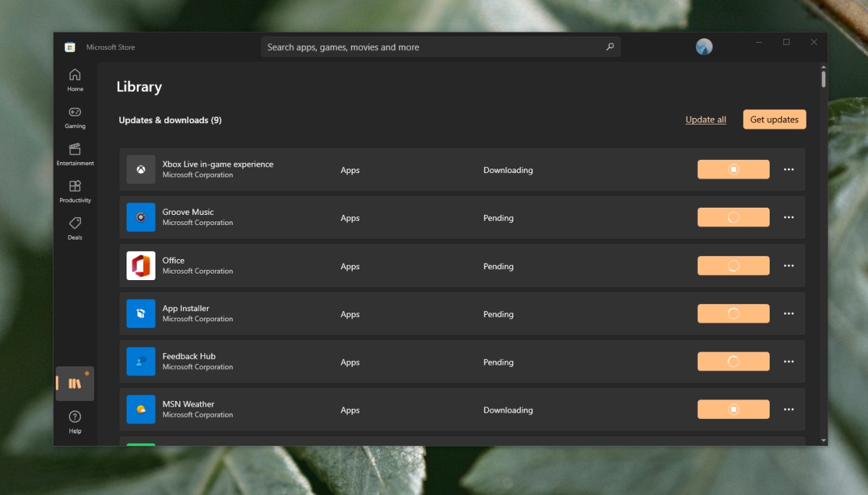Viewport: 868px width, 495px height.
Task: Click Apps label in App Installer row
Action: tap(350, 314)
